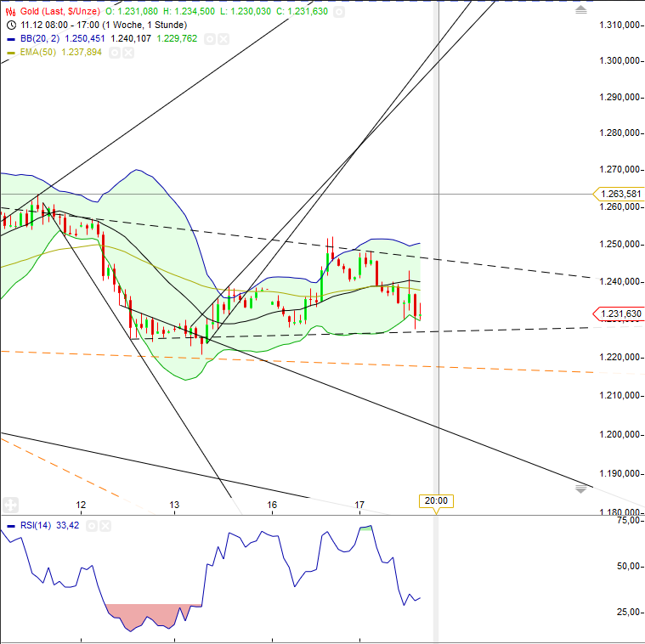645x644 pixels.
Task: Click the EMA value 1.237,894
Action: click(x=82, y=52)
